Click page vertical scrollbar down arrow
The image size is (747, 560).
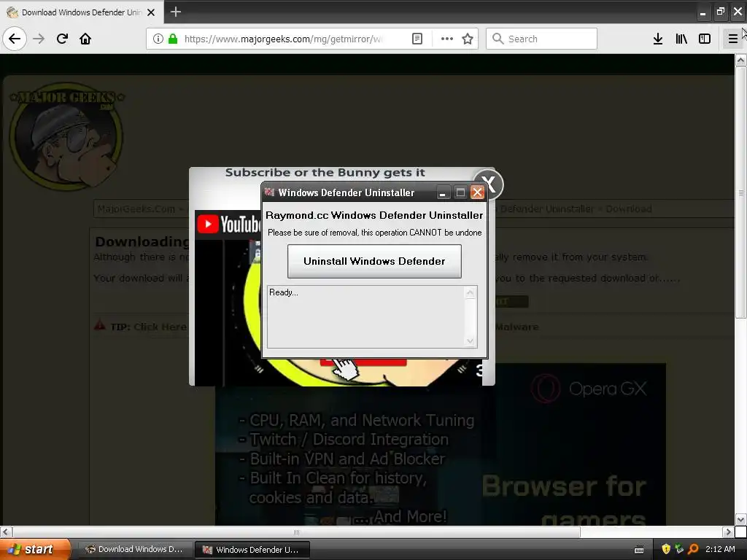(740, 519)
